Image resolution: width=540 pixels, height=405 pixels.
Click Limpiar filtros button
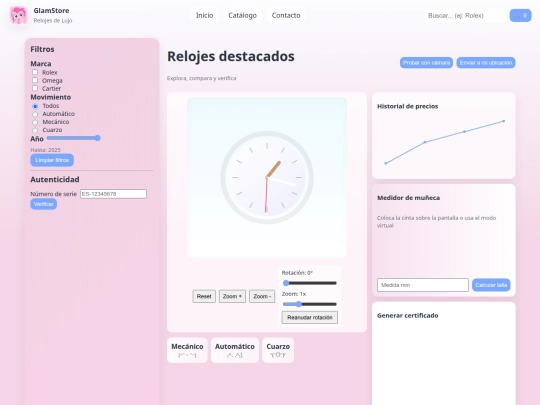[52, 160]
